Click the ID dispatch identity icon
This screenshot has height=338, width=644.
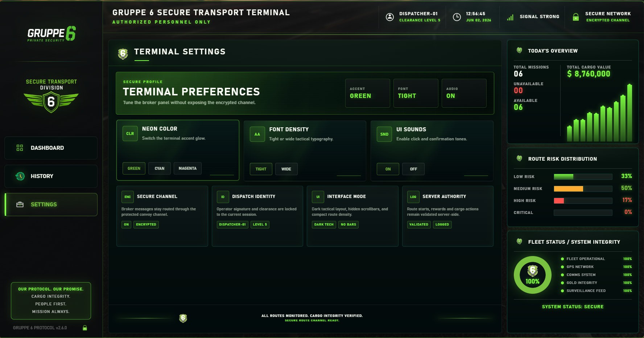click(x=223, y=197)
